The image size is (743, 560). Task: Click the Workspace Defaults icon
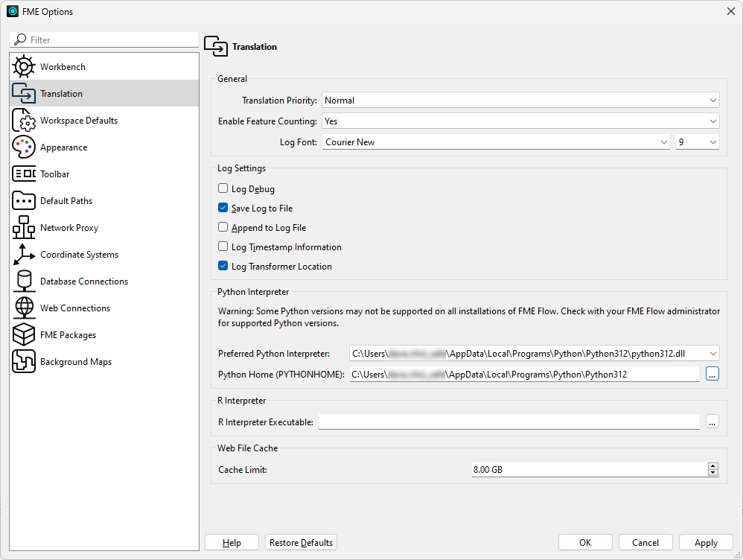(24, 120)
